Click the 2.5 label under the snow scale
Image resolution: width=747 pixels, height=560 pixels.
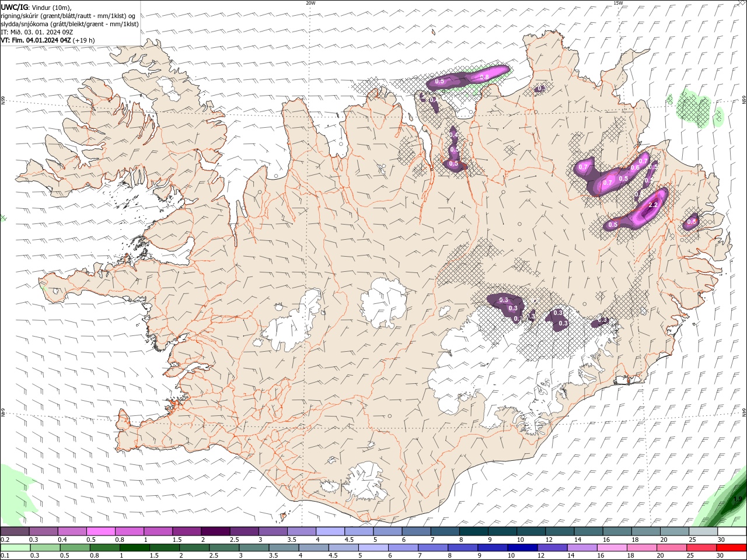click(x=234, y=540)
